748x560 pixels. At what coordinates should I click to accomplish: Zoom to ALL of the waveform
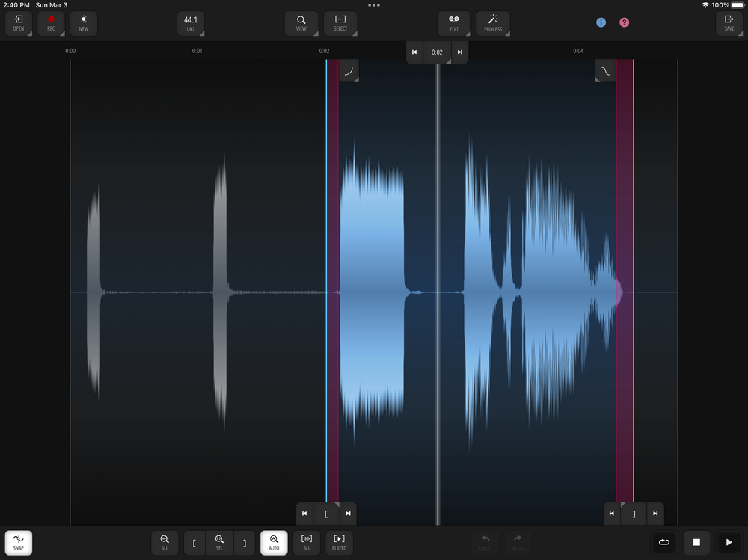pos(165,543)
